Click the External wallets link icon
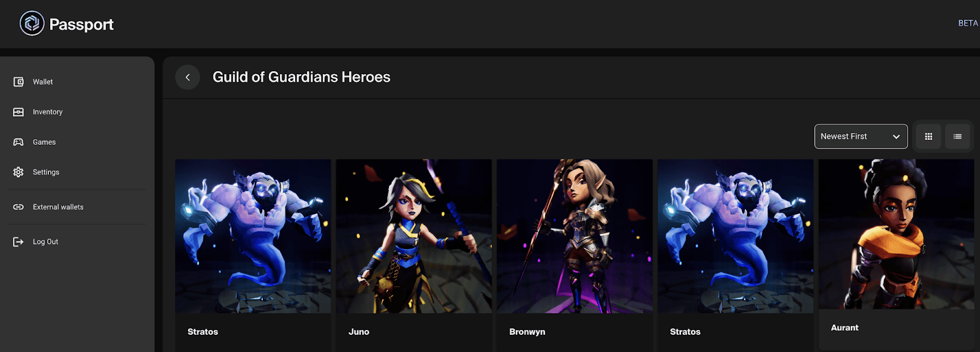 18,207
